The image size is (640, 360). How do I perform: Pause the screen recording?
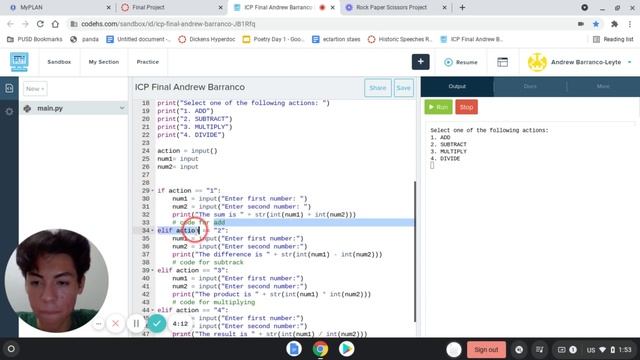[136, 324]
